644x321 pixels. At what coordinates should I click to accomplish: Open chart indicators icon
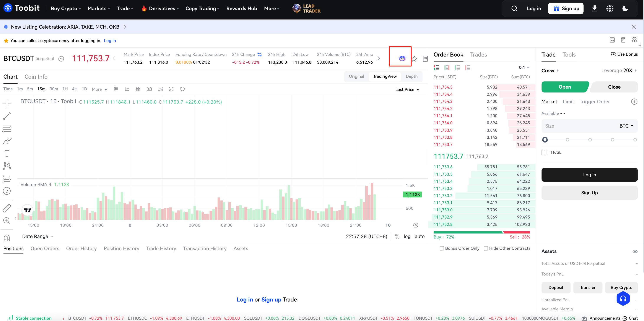point(127,89)
